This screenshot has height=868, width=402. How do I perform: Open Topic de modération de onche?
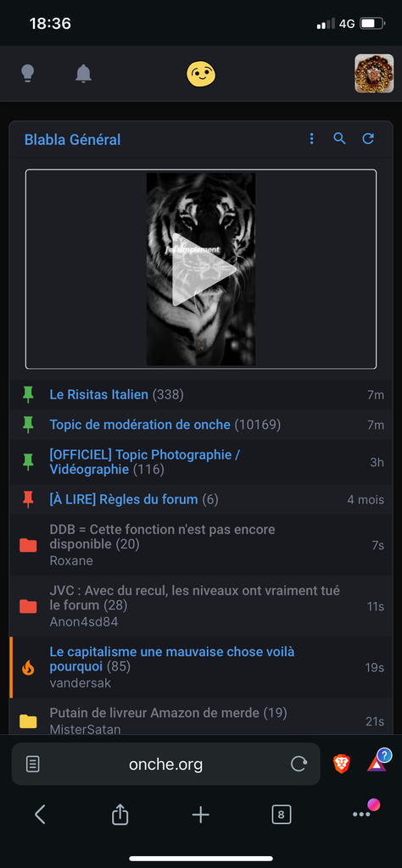pos(140,425)
